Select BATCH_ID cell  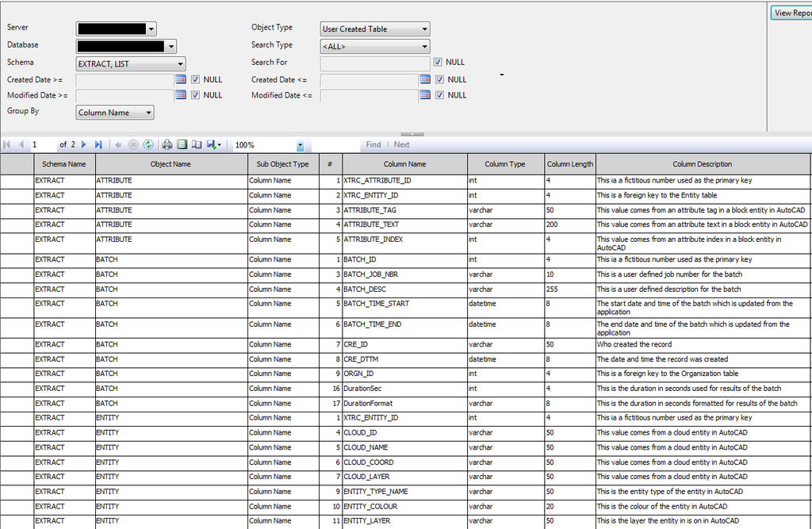click(404, 259)
